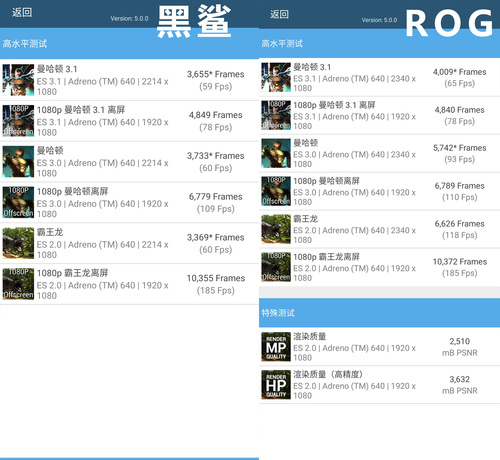The width and height of the screenshot is (500, 460).
Task: Select 1080p 曼哈顿 3.1 离屏 title on ROG
Action: tap(334, 105)
